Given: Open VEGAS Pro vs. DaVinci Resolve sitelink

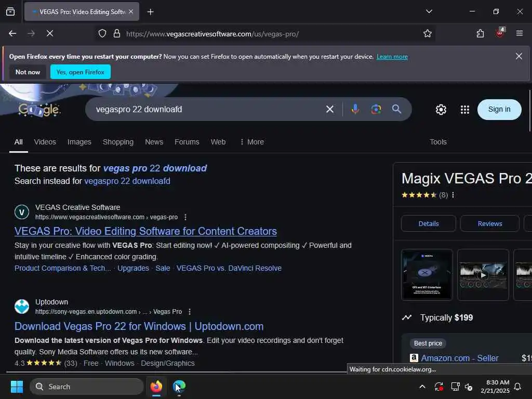Looking at the screenshot, I should click(x=229, y=269).
